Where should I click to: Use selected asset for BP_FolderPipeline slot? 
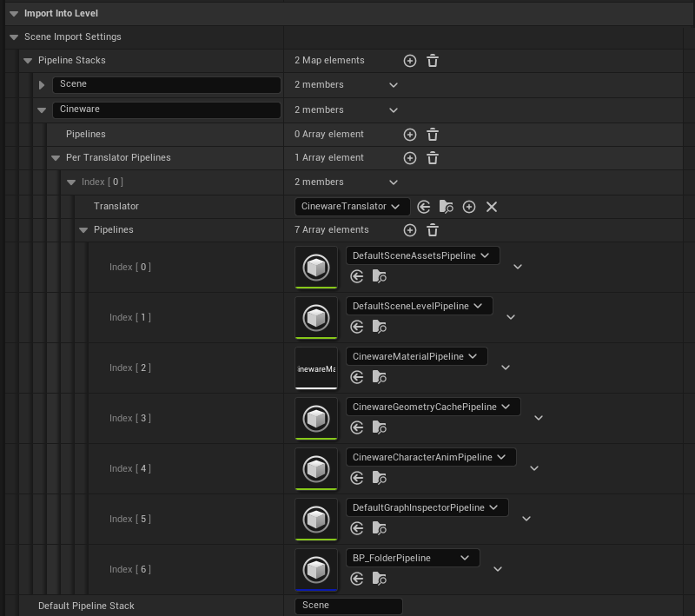pos(356,579)
